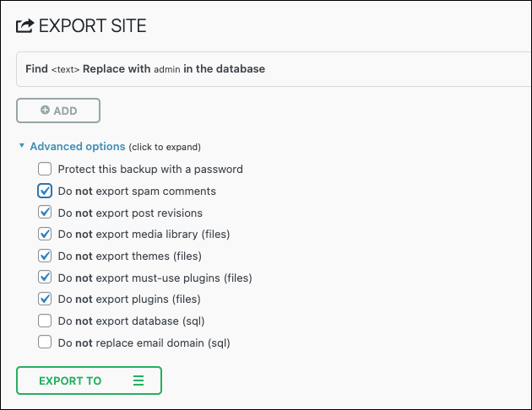The image size is (532, 410).
Task: Enable Protect this backup with a password
Action: click(45, 169)
